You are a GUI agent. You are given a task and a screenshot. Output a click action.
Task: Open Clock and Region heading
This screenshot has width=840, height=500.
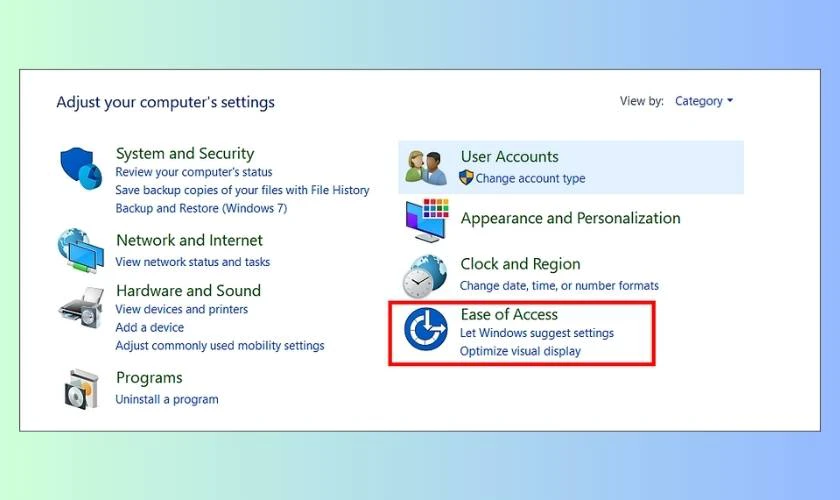(x=520, y=264)
